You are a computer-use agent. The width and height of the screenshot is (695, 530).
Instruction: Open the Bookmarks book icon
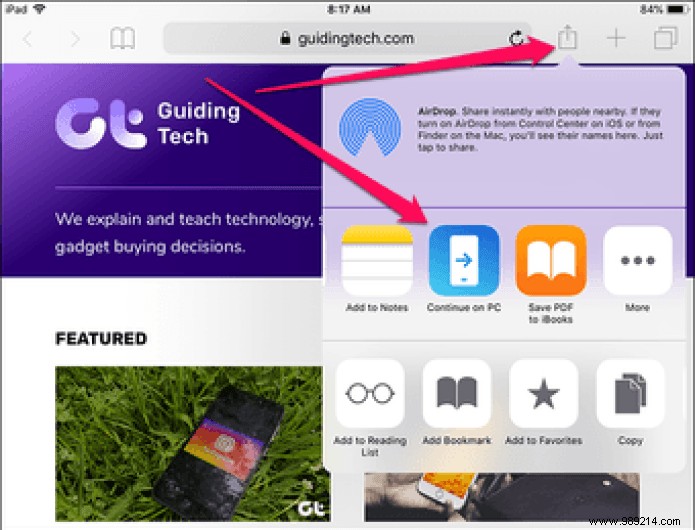pos(122,39)
